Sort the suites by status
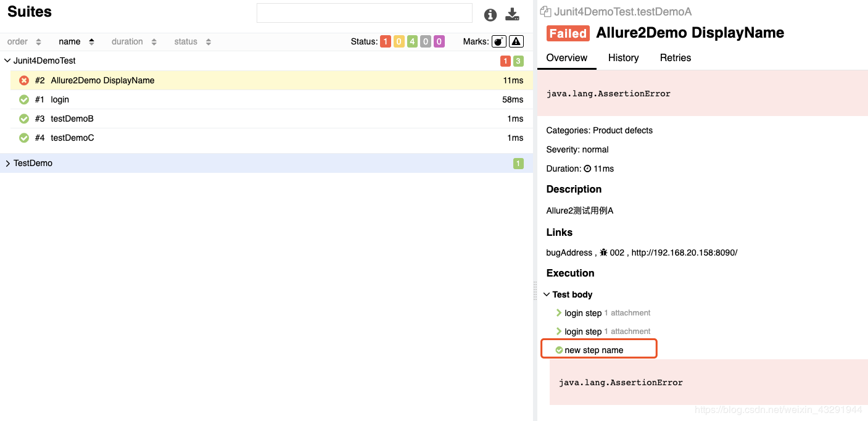The height and width of the screenshot is (421, 868). [x=192, y=41]
